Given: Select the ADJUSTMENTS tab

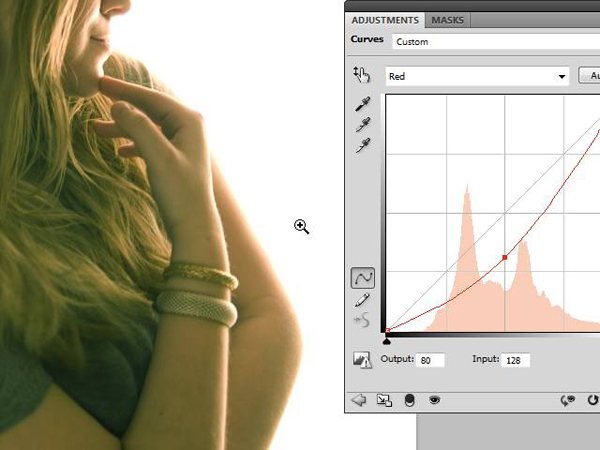Looking at the screenshot, I should click(385, 20).
